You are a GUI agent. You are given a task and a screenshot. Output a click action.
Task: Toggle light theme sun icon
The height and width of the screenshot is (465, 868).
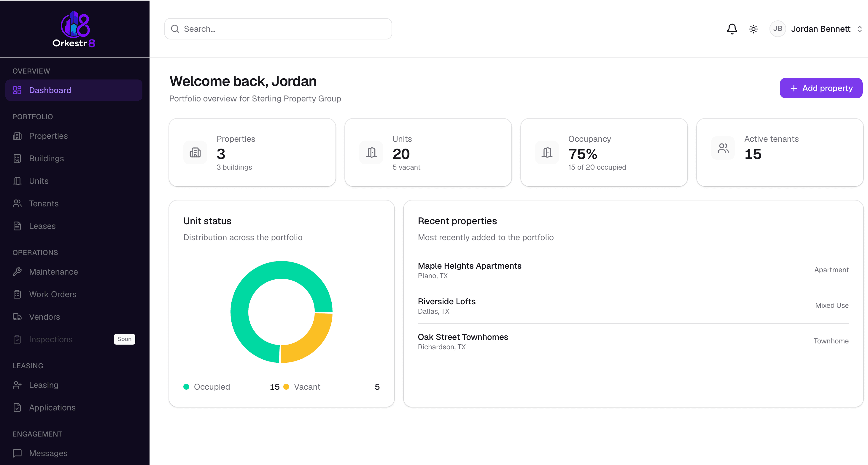point(753,29)
